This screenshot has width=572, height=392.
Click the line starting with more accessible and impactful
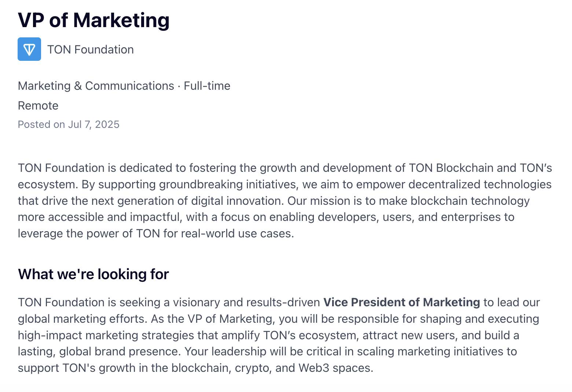[266, 217]
